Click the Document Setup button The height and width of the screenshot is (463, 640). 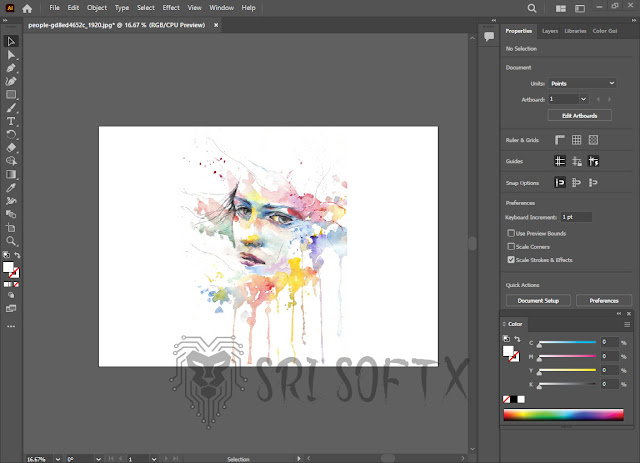click(x=538, y=301)
